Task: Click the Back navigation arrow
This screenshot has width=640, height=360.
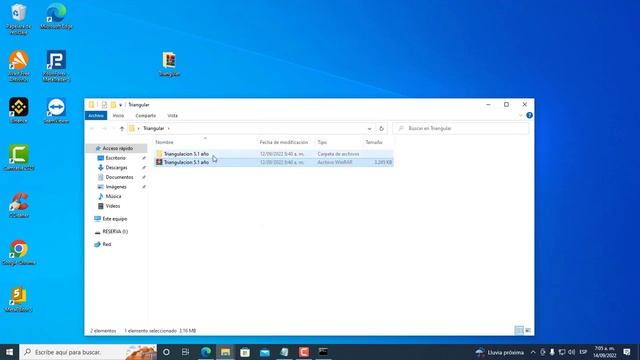Action: [92, 129]
